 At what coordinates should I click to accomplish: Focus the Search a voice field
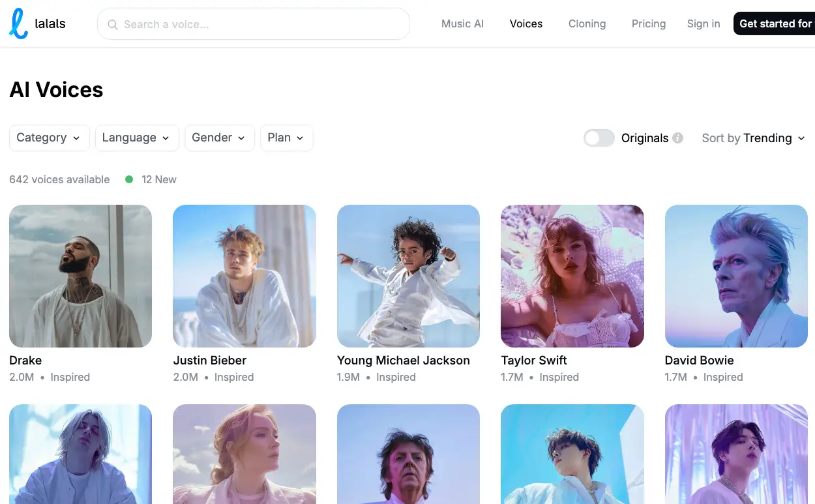tap(261, 24)
